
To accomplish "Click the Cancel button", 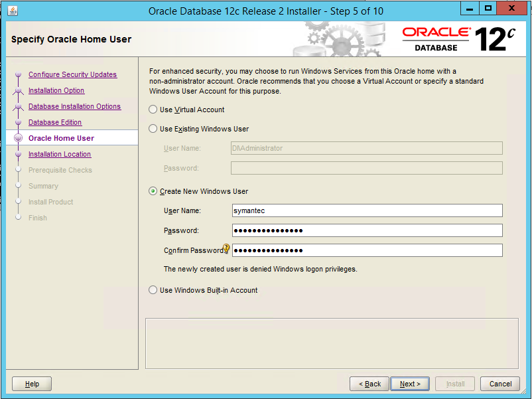I will [x=500, y=384].
